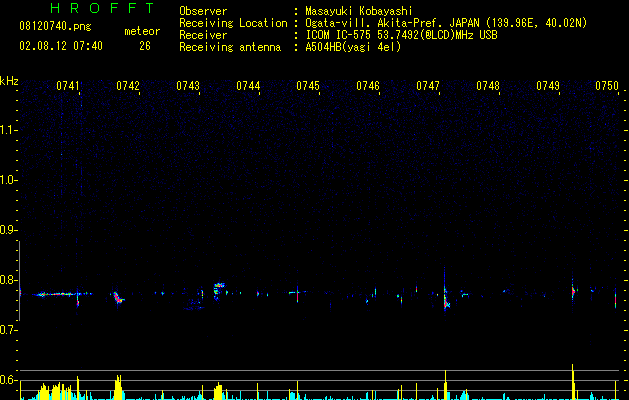
Task: Click the 0.6 kHz axis tick
Action: pyautogui.click(x=7, y=380)
